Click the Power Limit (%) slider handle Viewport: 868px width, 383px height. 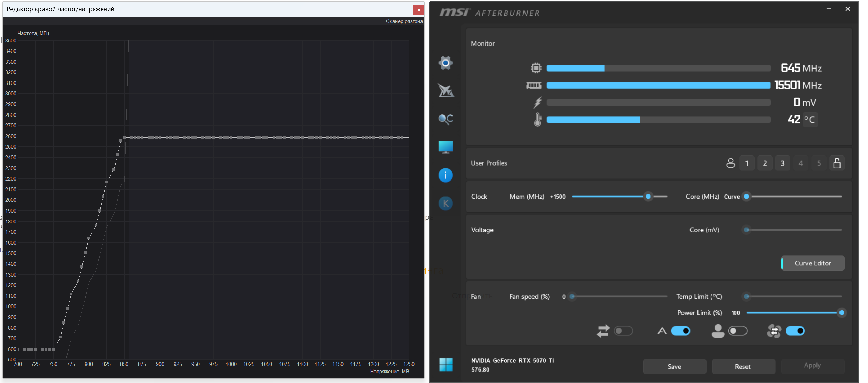[x=842, y=313]
